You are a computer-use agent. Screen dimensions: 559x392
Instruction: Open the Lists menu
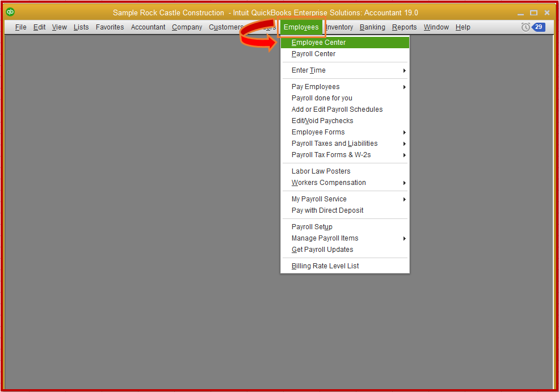(x=81, y=27)
